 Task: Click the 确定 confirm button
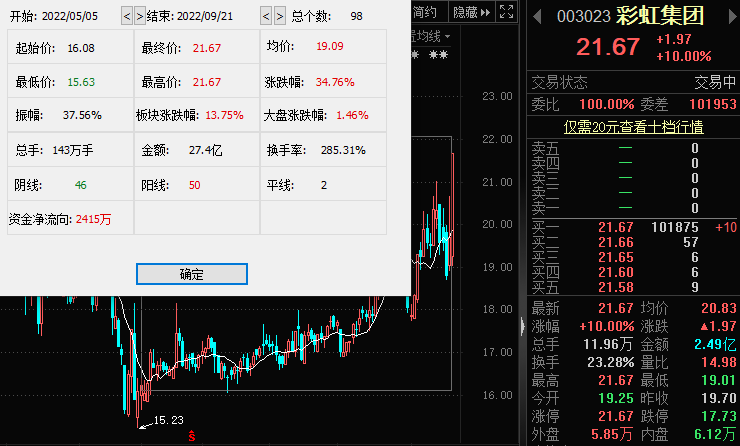(192, 274)
